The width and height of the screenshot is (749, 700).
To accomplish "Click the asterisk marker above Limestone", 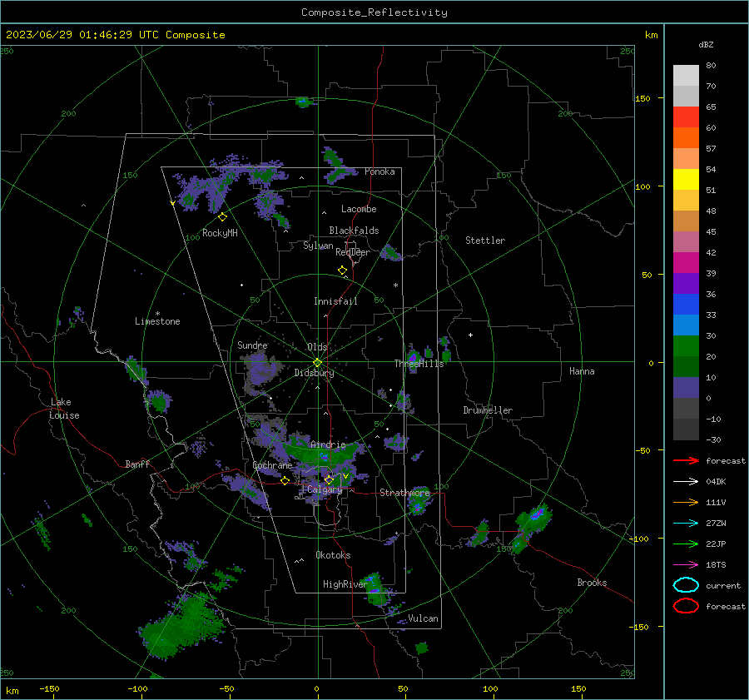I will (157, 314).
